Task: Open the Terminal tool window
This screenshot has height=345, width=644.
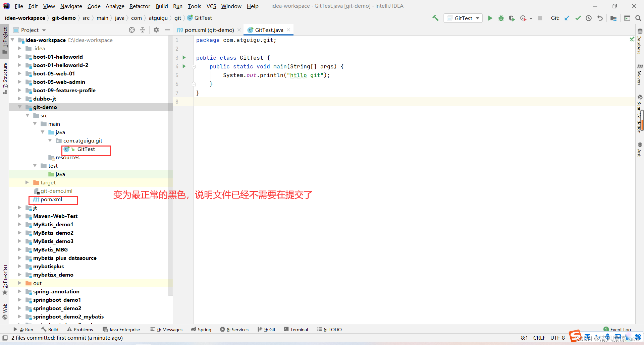Action: [296, 330]
